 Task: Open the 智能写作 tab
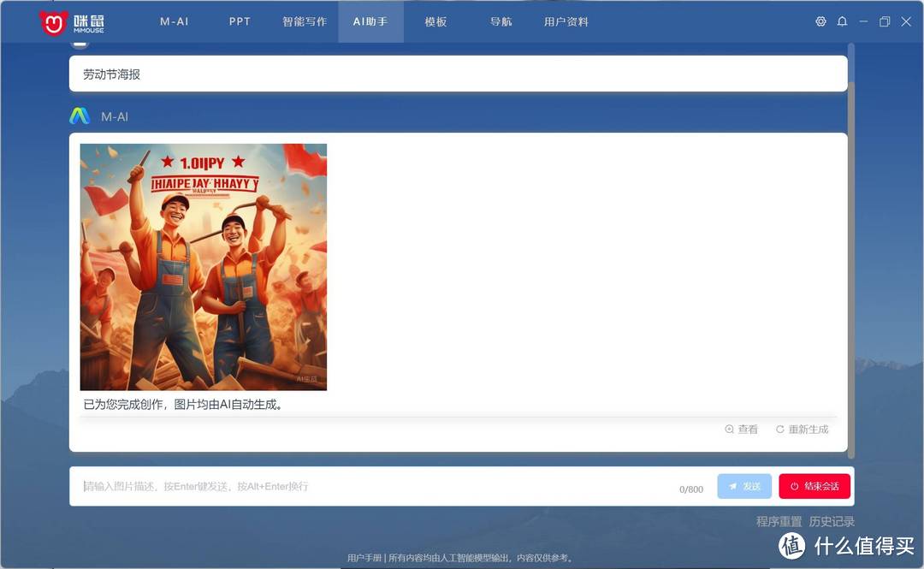pos(305,21)
